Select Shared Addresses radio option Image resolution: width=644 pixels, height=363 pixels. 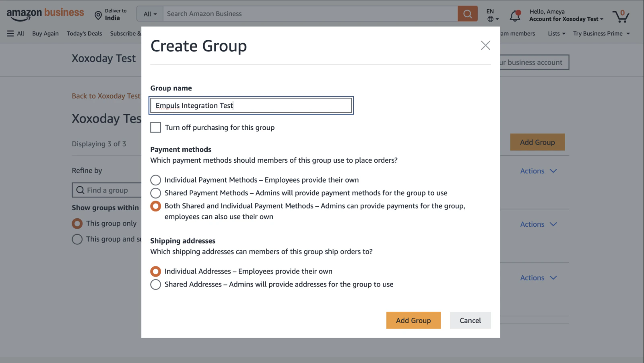155,285
